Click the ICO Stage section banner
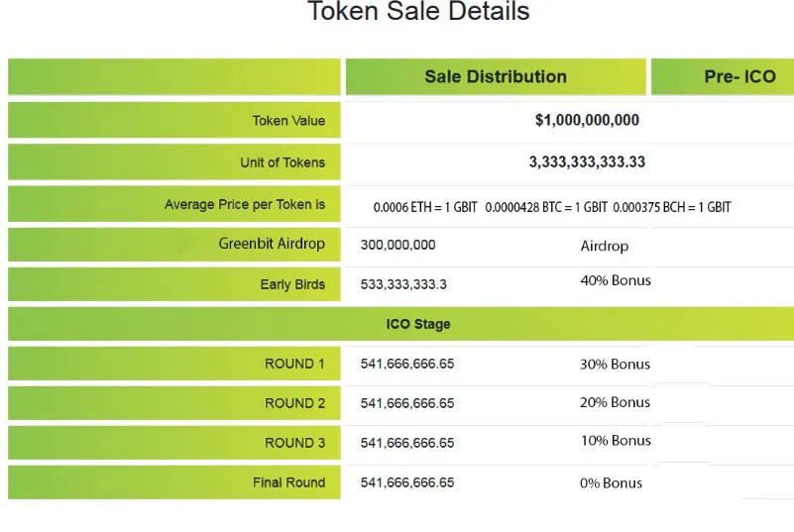Viewport: 794px width, 532px height. tap(401, 323)
